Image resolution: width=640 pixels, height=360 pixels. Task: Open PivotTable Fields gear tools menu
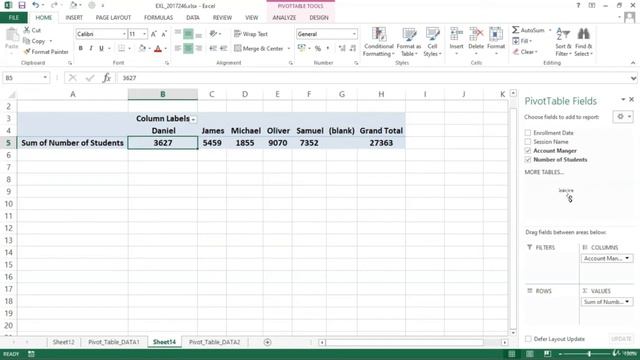click(623, 117)
